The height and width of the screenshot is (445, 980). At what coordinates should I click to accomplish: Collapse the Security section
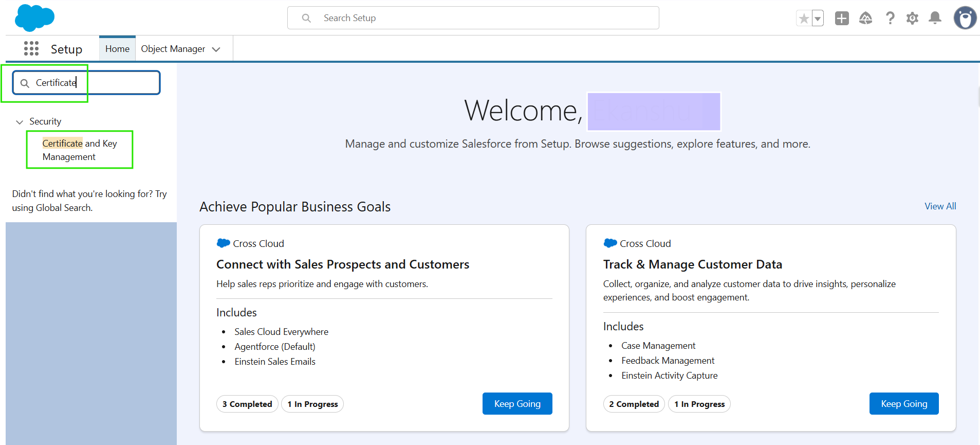20,122
